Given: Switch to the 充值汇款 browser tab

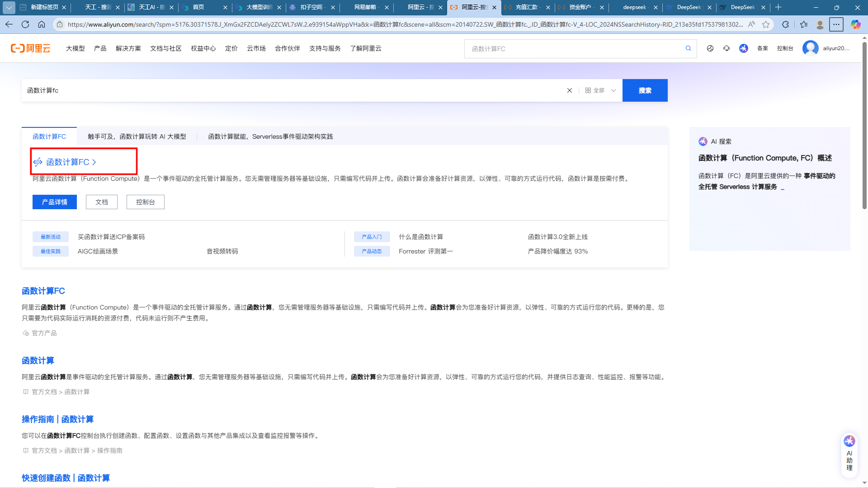Looking at the screenshot, I should [x=527, y=7].
